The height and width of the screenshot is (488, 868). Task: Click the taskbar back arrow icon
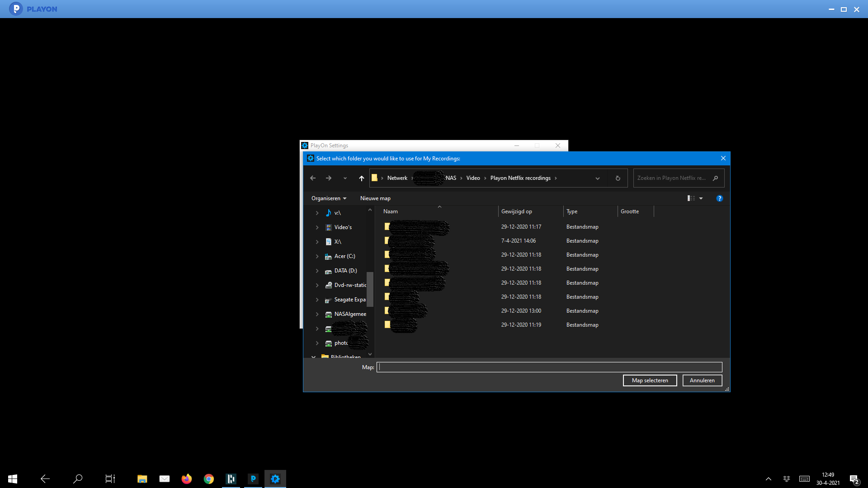(45, 479)
